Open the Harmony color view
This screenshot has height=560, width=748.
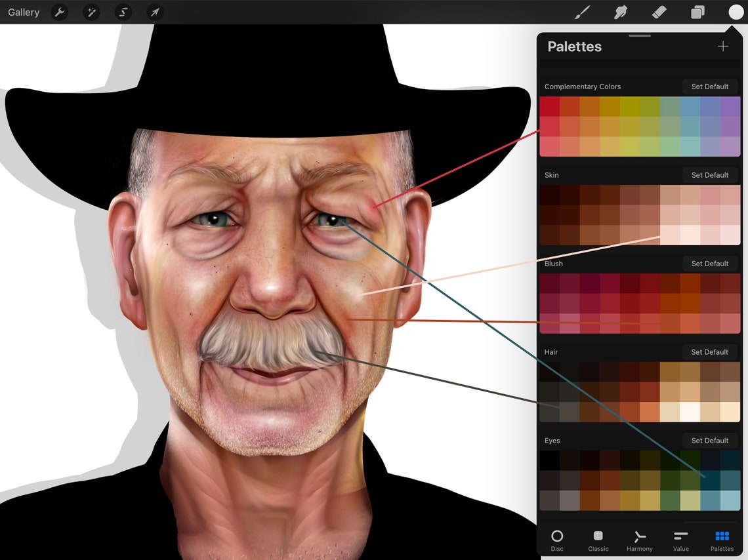(x=639, y=539)
